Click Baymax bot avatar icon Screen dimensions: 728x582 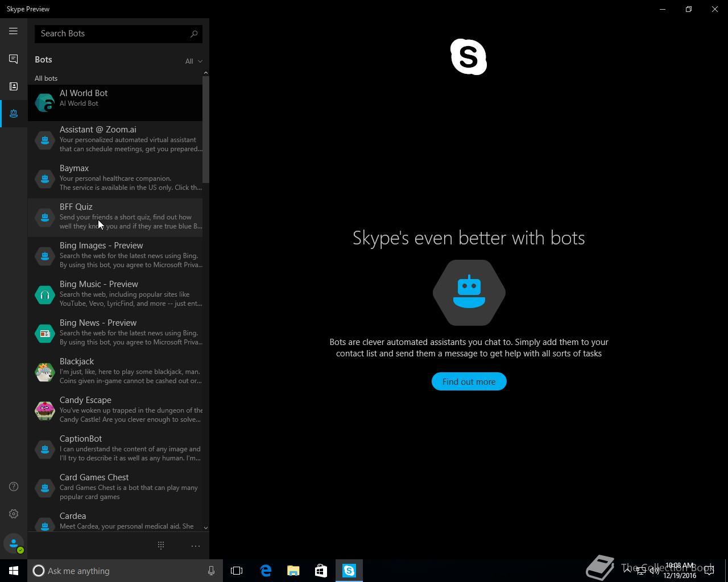click(x=45, y=178)
